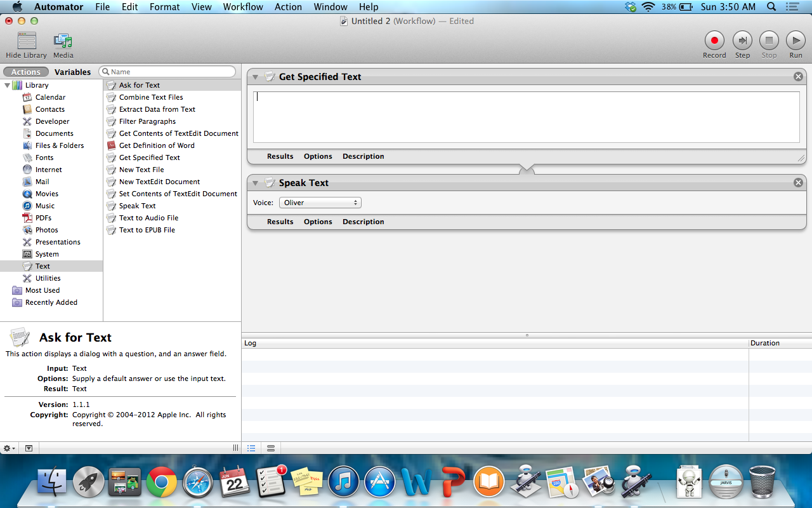Image resolution: width=812 pixels, height=508 pixels.
Task: Select Utilities category in Library
Action: pyautogui.click(x=48, y=278)
